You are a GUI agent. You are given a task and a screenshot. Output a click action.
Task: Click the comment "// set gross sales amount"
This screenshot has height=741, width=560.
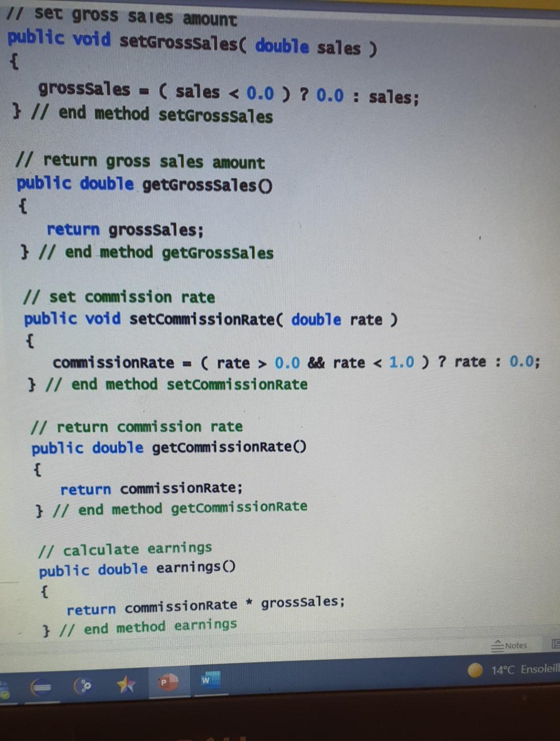pyautogui.click(x=121, y=16)
